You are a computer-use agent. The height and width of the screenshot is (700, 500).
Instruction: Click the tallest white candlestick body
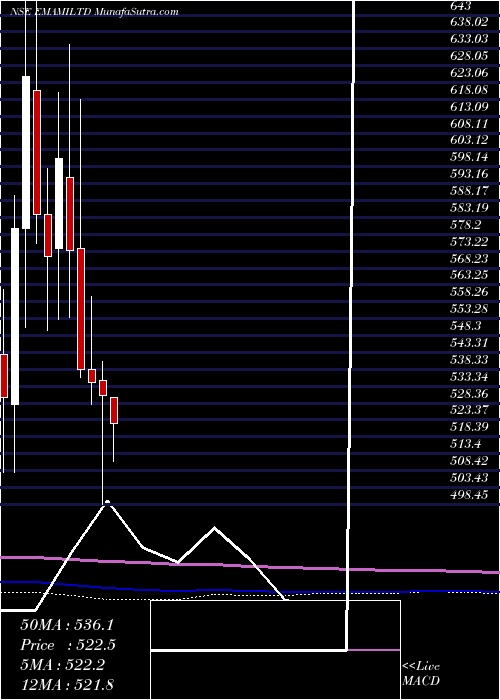[x=15, y=317]
